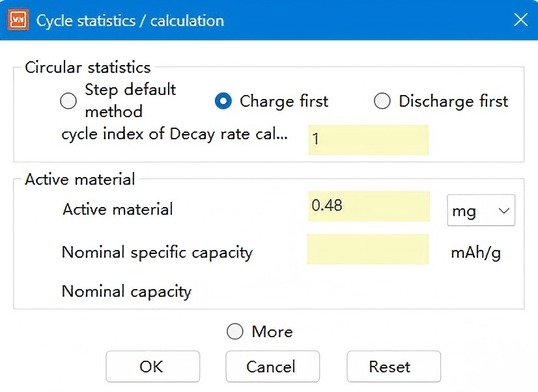Choose the Charge first radio option

223,101
